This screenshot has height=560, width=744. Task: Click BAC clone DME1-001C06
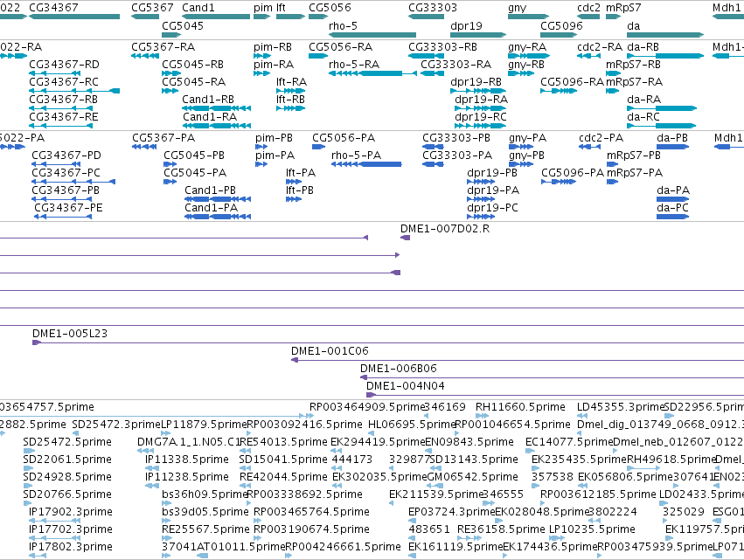518,360
